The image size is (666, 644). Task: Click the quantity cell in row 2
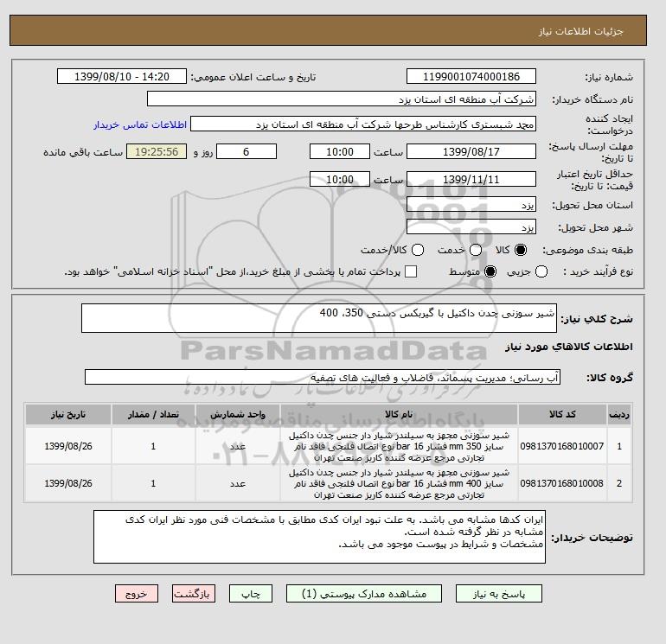pos(153,483)
